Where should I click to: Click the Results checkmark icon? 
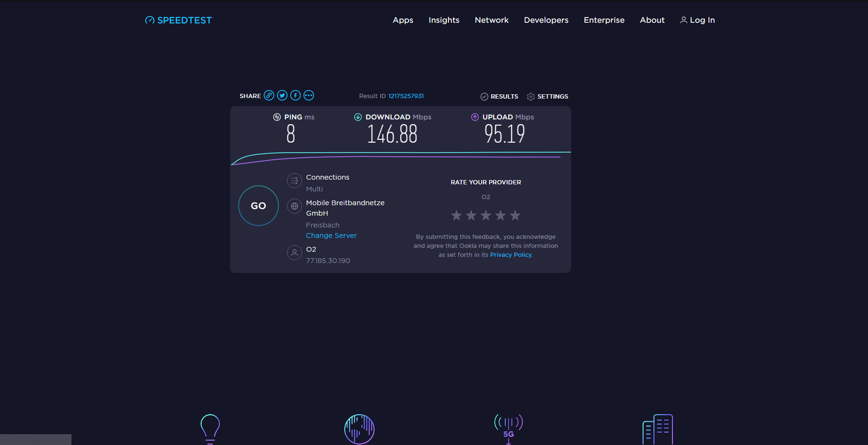click(x=484, y=96)
